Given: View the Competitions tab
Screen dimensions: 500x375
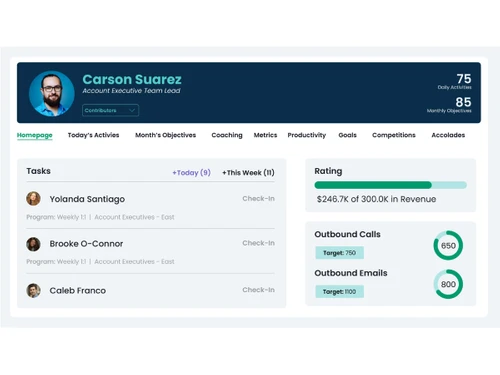Looking at the screenshot, I should pyautogui.click(x=394, y=135).
